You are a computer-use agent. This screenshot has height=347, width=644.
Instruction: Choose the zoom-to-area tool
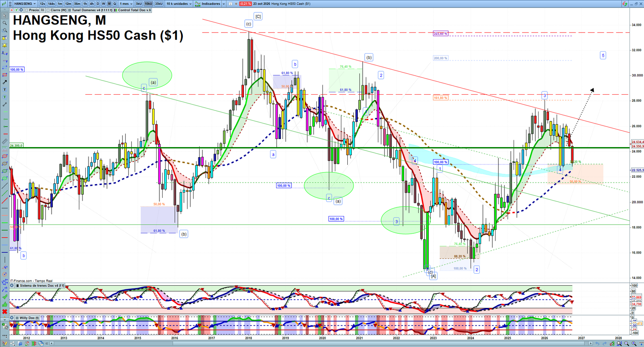5,30
